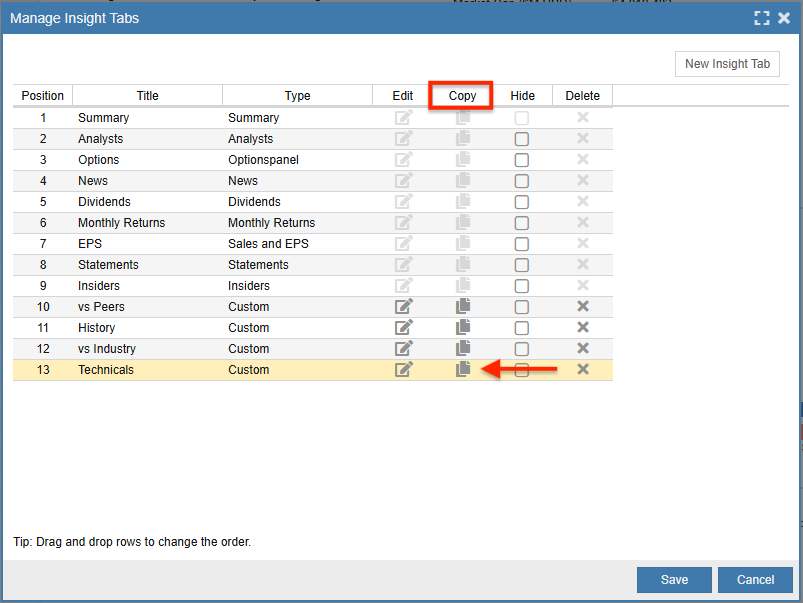The height and width of the screenshot is (603, 803).
Task: Click the Title column header
Action: 147,96
